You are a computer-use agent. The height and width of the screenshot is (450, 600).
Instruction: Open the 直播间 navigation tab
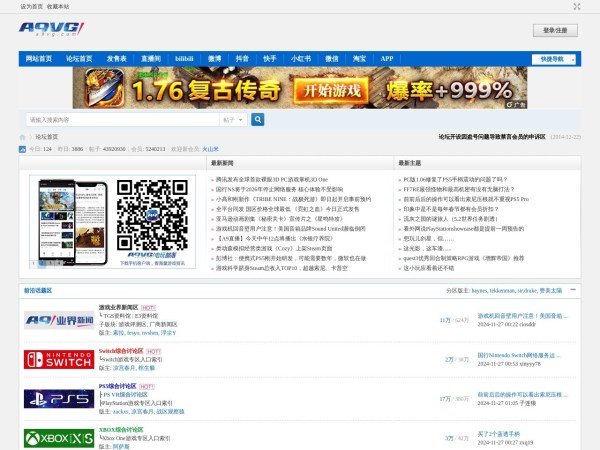(151, 59)
